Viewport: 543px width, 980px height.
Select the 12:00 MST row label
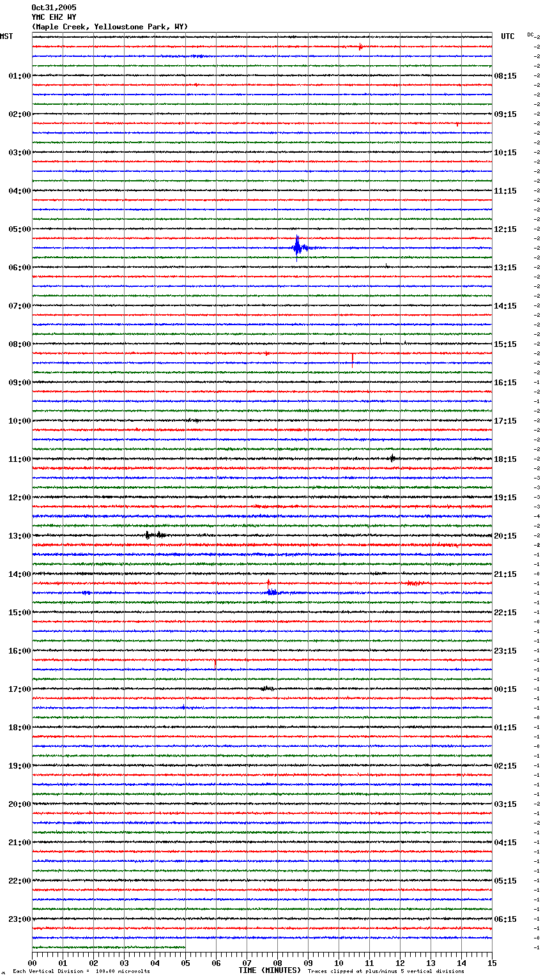19,498
